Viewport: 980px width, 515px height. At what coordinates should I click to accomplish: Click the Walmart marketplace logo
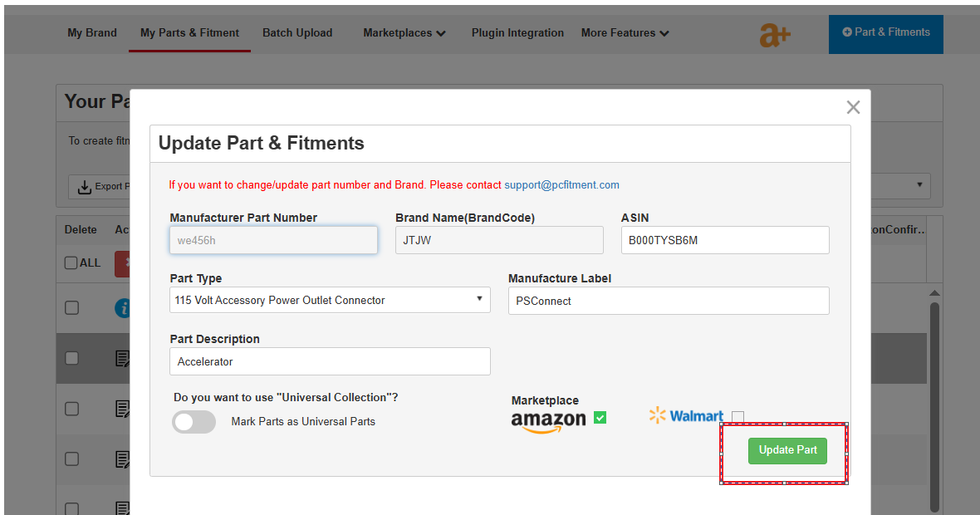point(686,415)
